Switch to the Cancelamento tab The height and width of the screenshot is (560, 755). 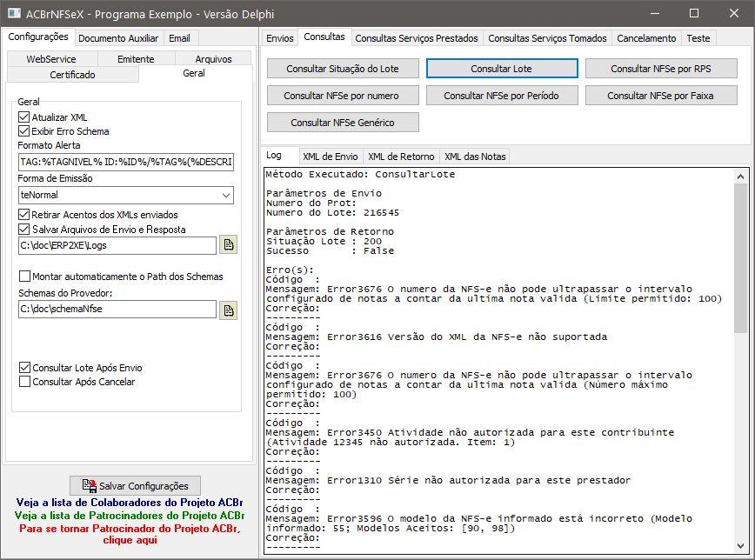click(x=646, y=38)
